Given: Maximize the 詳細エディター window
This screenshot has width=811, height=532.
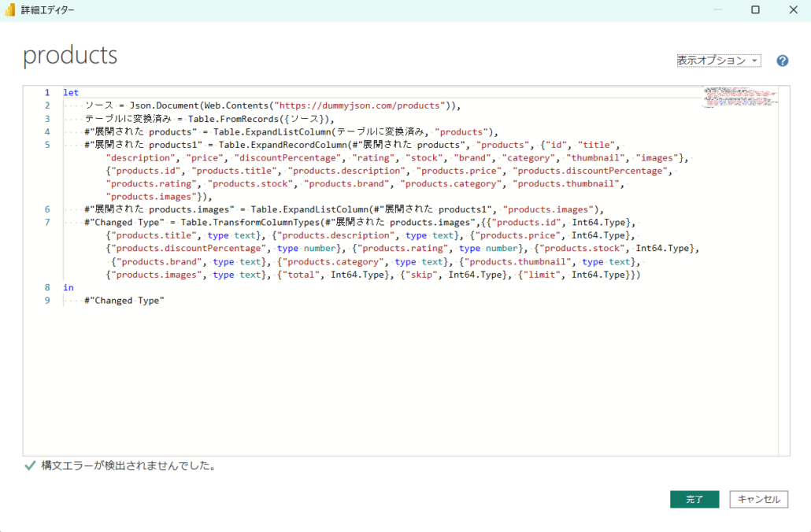Looking at the screenshot, I should [x=755, y=10].
